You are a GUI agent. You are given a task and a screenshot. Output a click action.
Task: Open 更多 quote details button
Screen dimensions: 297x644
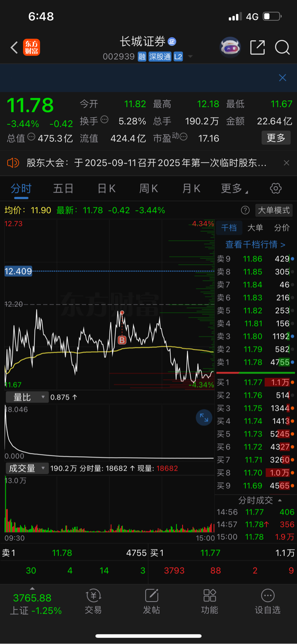click(276, 138)
